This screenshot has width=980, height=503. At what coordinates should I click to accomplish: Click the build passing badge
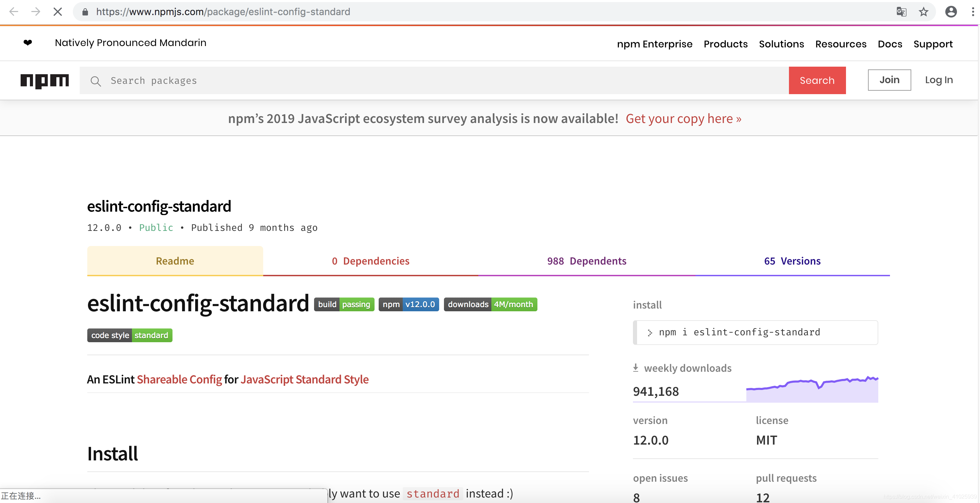click(x=344, y=304)
